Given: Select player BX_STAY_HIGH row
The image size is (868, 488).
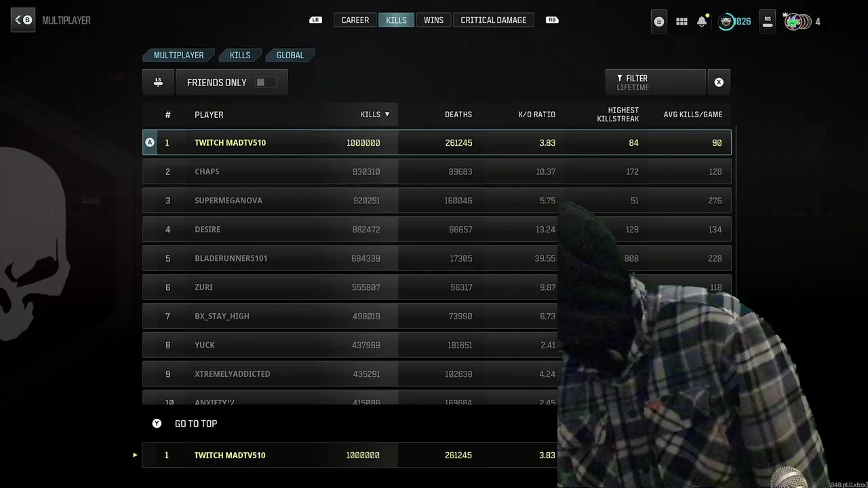Looking at the screenshot, I should (x=437, y=316).
